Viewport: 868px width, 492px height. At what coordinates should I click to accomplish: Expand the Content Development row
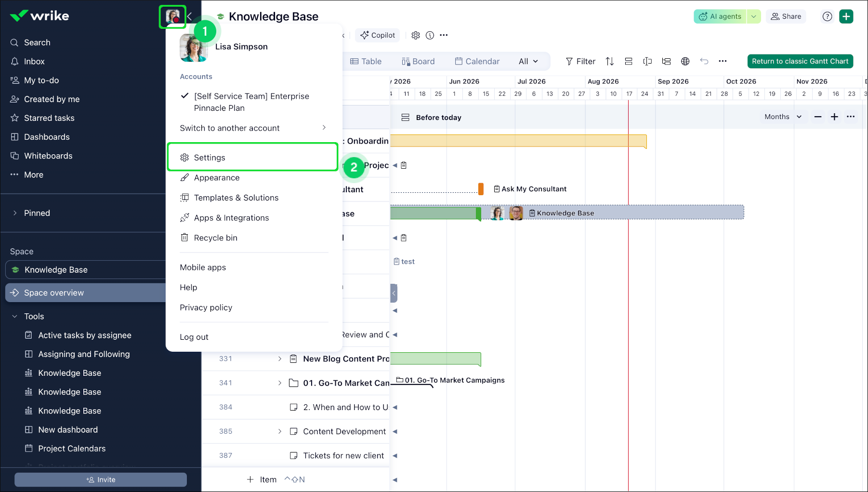pyautogui.click(x=280, y=431)
